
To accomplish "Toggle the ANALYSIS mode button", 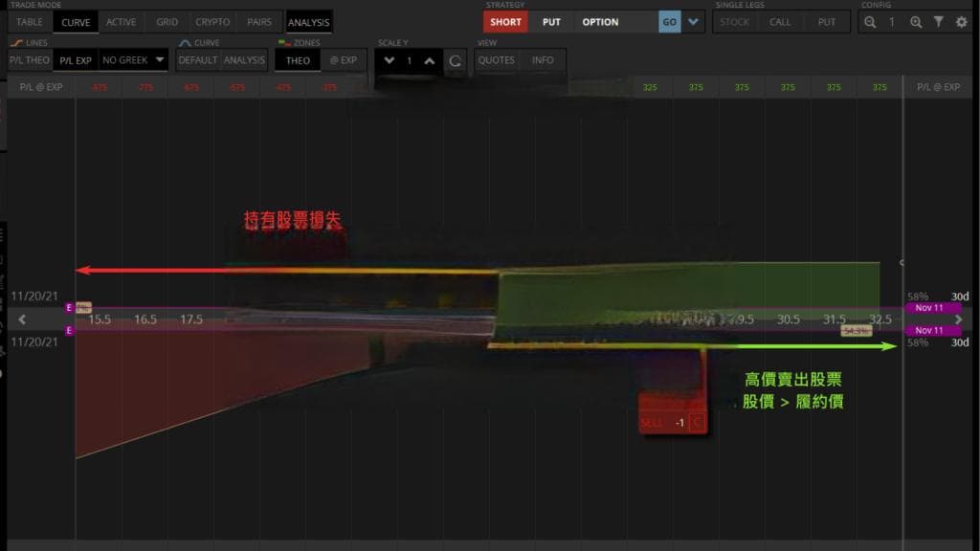I will click(x=309, y=22).
